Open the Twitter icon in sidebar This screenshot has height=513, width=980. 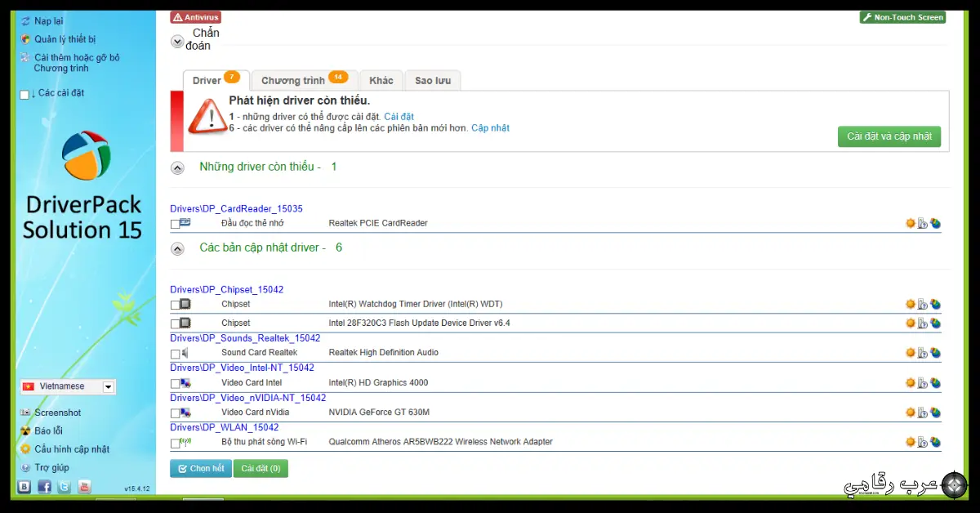pyautogui.click(x=65, y=487)
